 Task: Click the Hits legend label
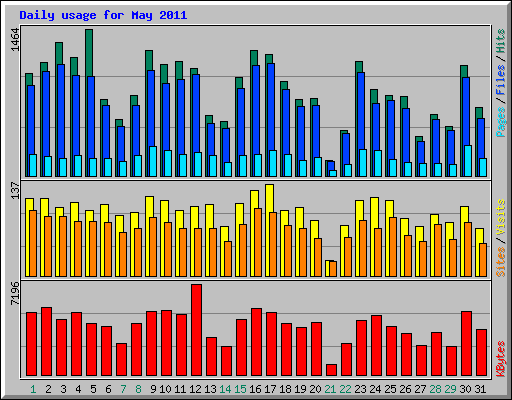tap(501, 41)
